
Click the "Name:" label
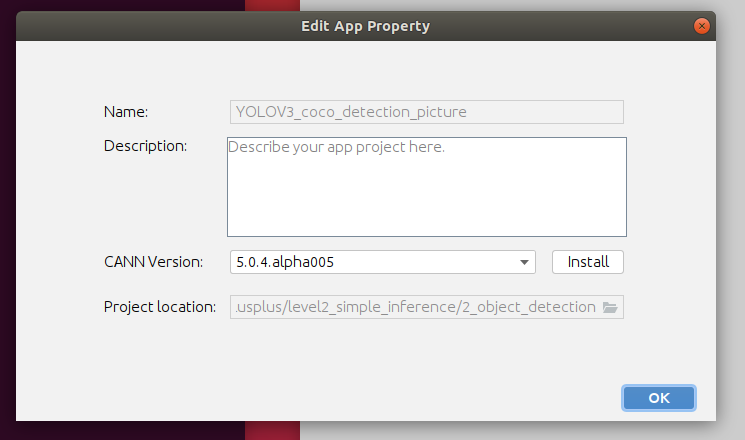pos(126,112)
